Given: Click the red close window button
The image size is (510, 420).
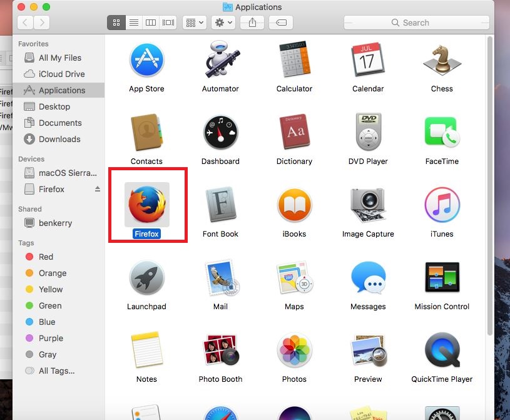Looking at the screenshot, I should coord(21,7).
